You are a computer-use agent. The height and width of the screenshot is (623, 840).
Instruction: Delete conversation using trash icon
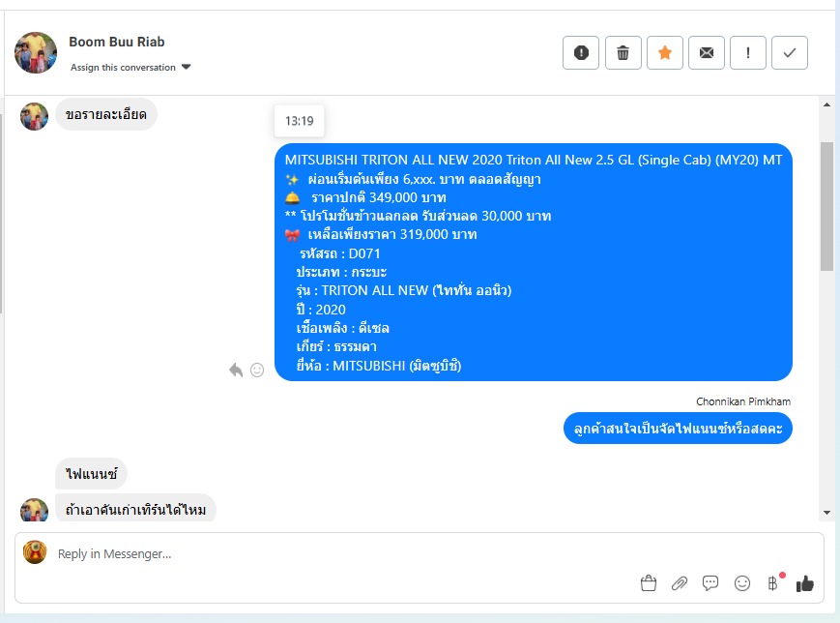623,52
